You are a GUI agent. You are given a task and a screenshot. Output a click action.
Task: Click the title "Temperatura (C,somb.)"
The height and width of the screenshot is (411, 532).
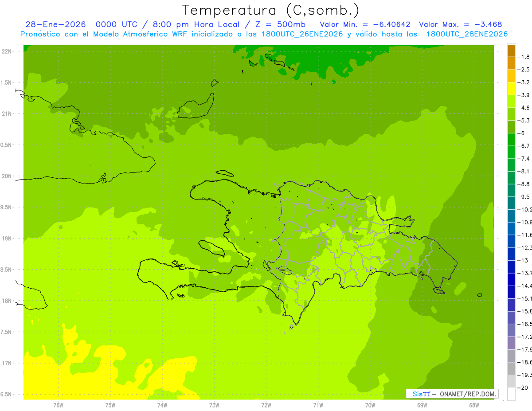click(271, 11)
